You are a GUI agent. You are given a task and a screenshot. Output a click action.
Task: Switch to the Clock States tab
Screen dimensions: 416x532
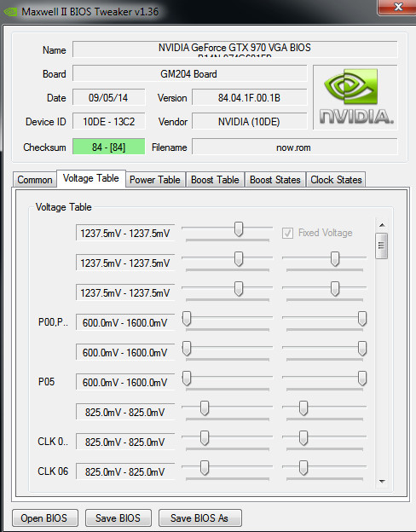[x=336, y=180]
